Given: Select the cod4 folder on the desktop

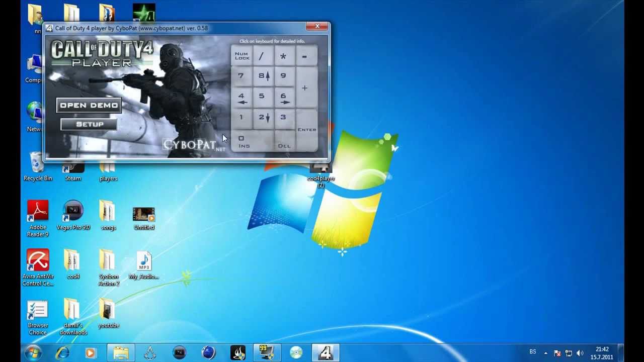Looking at the screenshot, I should 73,265.
